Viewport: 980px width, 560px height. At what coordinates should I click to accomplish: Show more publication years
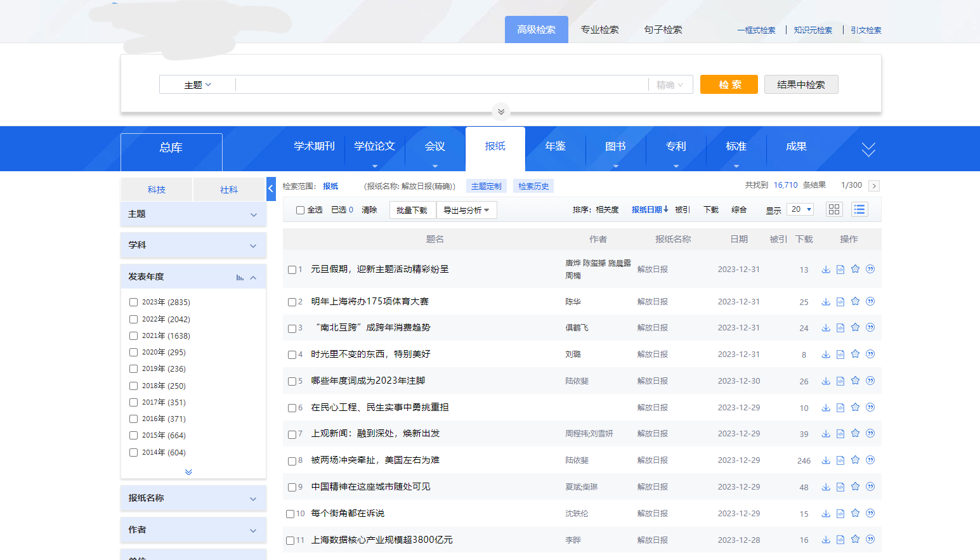pyautogui.click(x=188, y=472)
